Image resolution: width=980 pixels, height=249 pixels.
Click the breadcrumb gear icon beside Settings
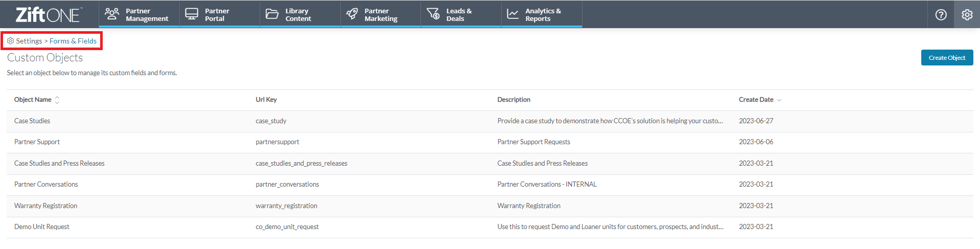pyautogui.click(x=11, y=41)
